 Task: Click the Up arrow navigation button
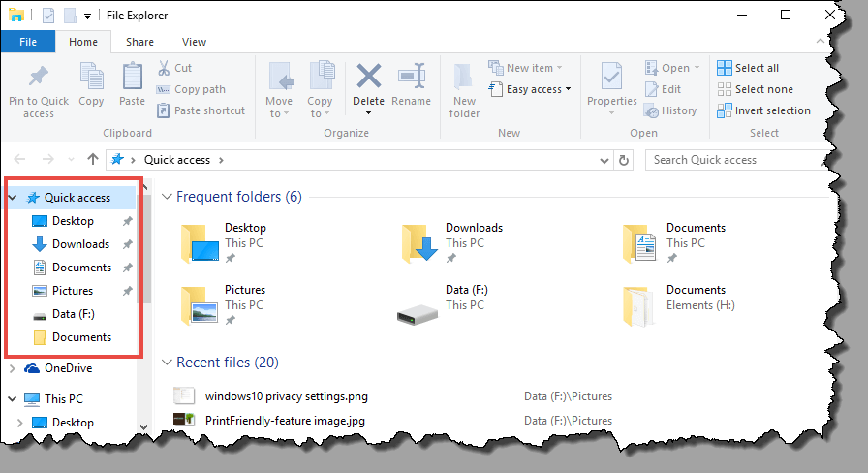point(92,160)
